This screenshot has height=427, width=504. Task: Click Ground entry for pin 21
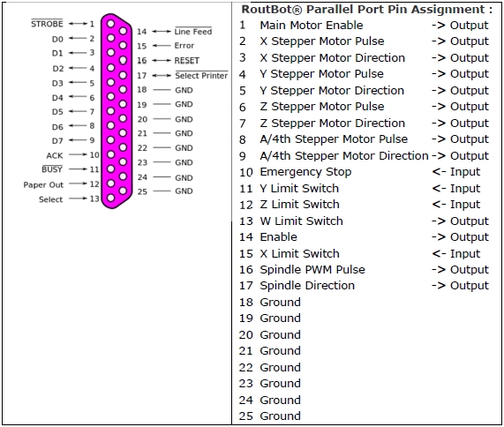pos(281,351)
